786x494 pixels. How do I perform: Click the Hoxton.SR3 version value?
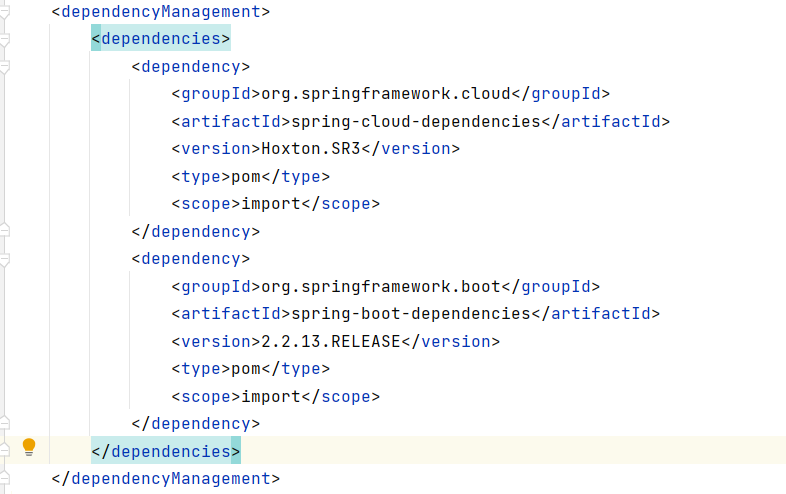[311, 149]
